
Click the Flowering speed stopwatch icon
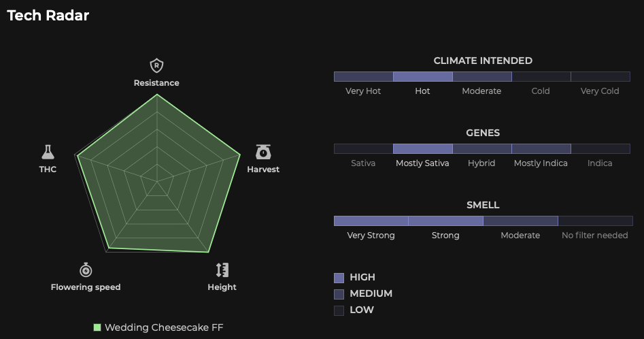(x=86, y=269)
